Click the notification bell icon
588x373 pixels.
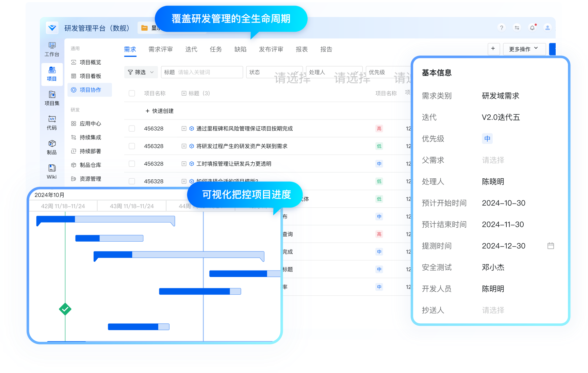coord(532,28)
